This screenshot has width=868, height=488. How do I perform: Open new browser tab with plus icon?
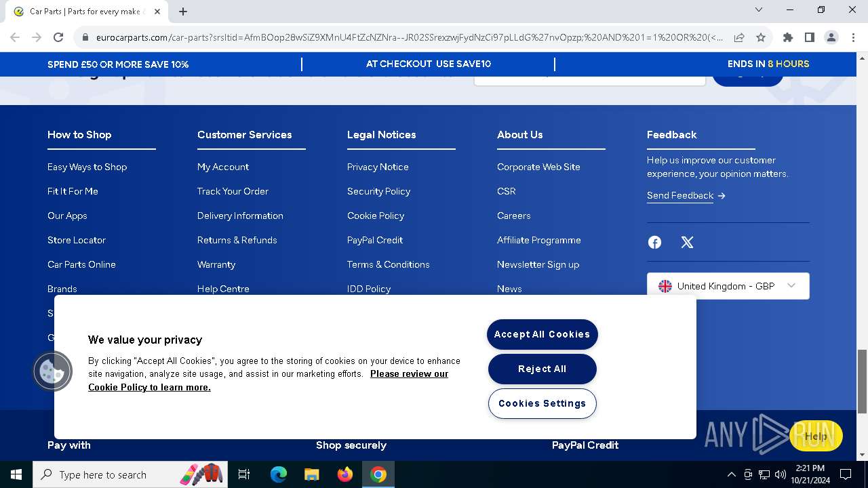click(183, 12)
